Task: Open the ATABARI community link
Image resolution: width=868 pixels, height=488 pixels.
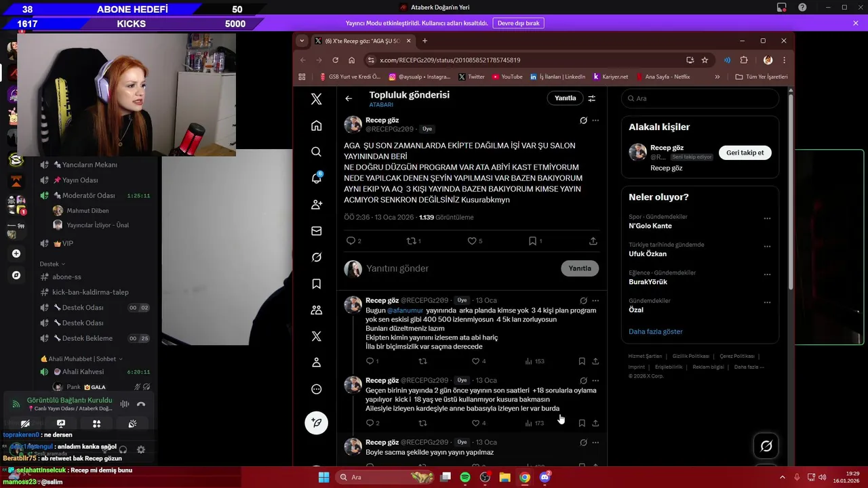Action: [381, 105]
